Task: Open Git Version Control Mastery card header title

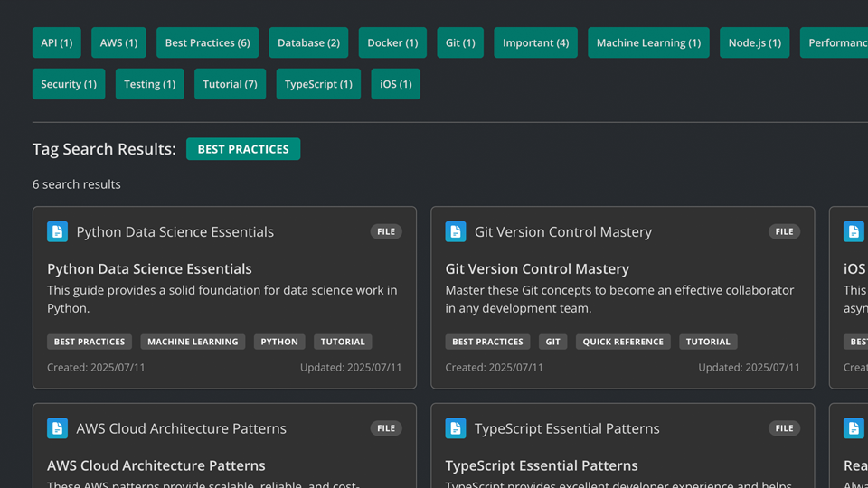Action: (x=563, y=232)
